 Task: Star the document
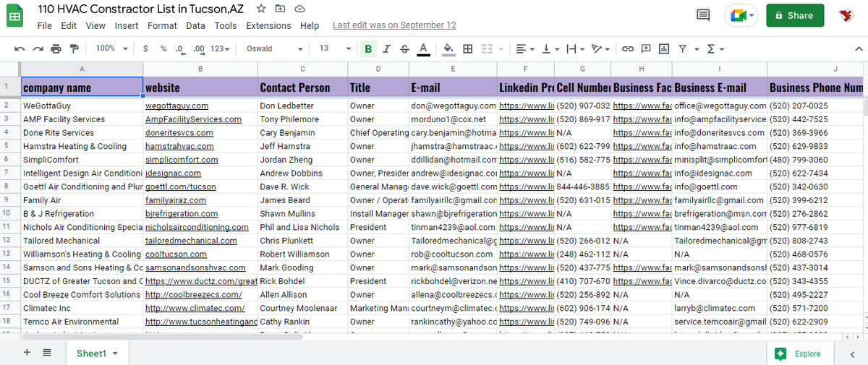click(261, 9)
